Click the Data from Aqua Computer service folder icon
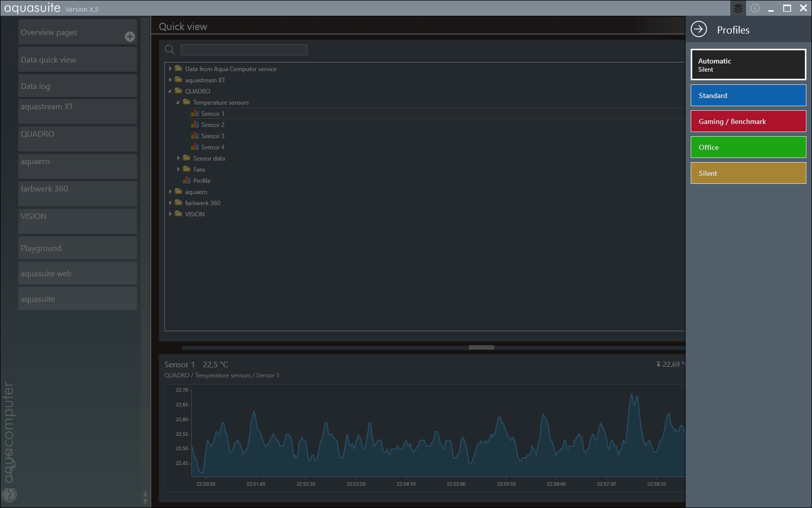The width and height of the screenshot is (812, 508). coord(179,69)
